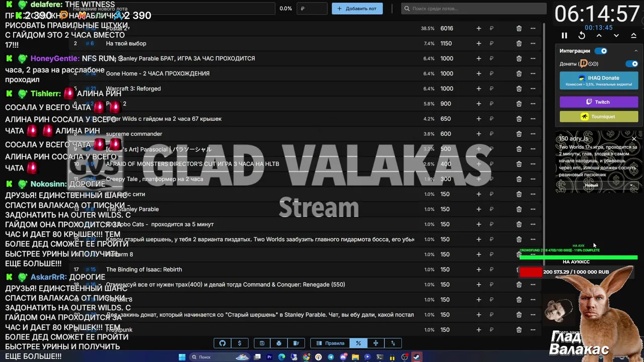Dismiss the adry_ls donation card
Viewport: 644px width, 362px height.
634,139
